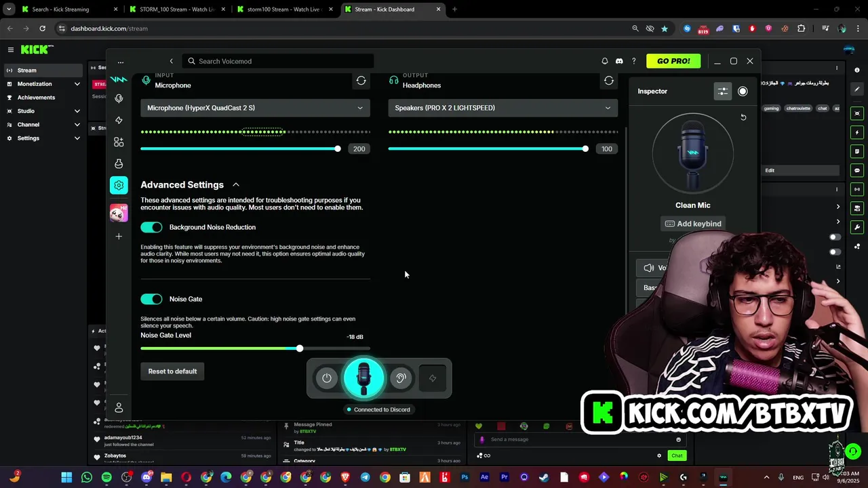Open a new browser tab with plus
868x488 pixels.
(454, 9)
